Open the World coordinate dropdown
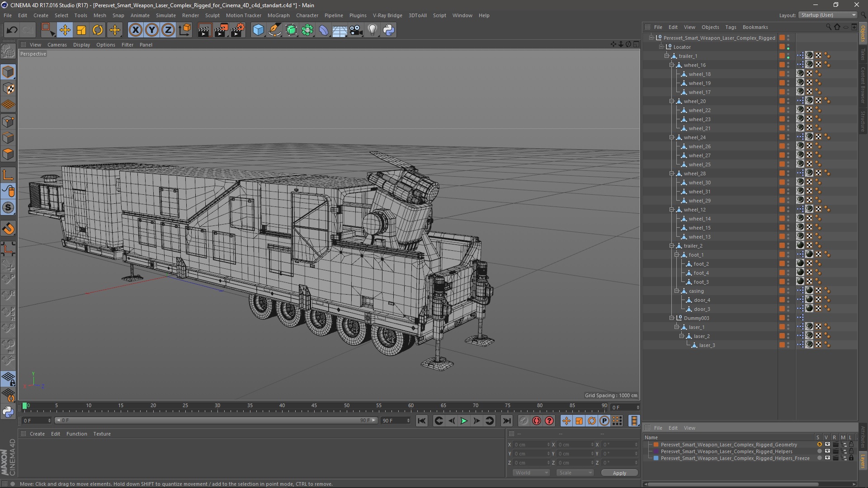The image size is (868, 488). point(531,473)
